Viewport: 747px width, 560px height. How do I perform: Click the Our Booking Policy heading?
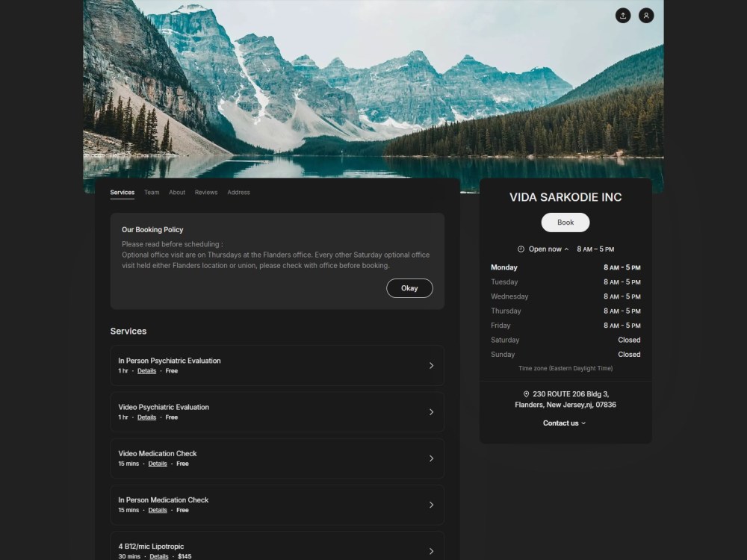pos(152,229)
